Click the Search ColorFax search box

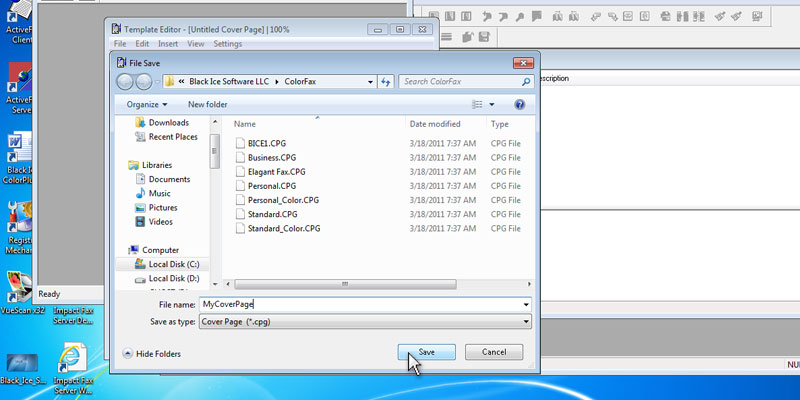(x=464, y=82)
